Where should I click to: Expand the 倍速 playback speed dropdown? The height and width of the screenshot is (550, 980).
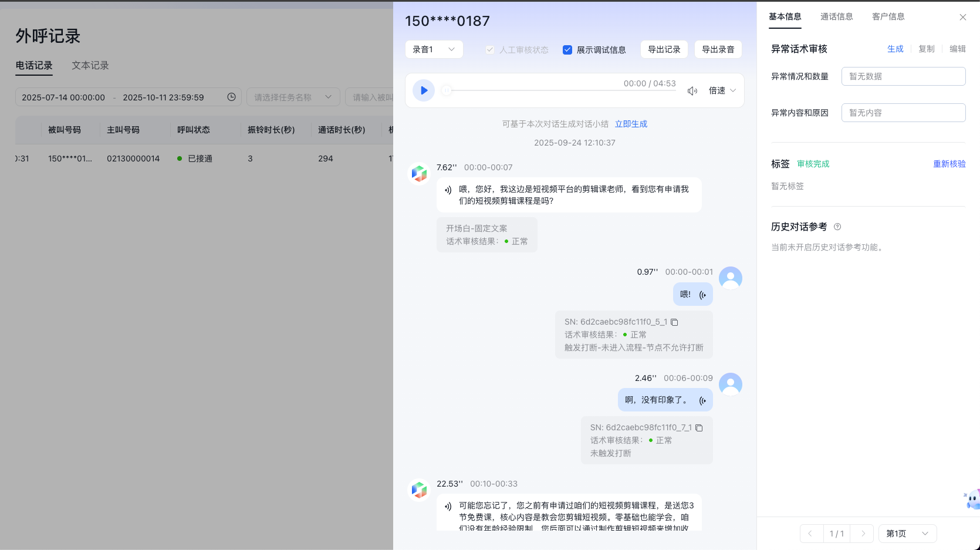coord(722,90)
